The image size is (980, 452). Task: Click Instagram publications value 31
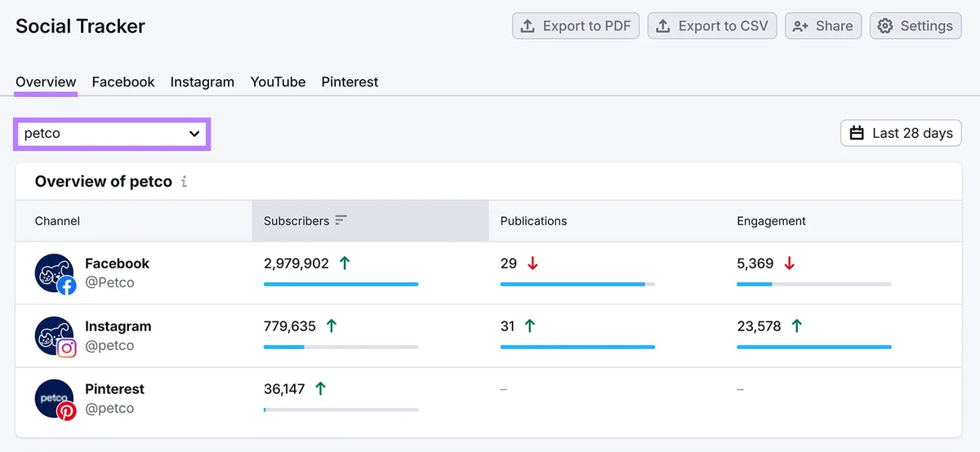pyautogui.click(x=508, y=326)
